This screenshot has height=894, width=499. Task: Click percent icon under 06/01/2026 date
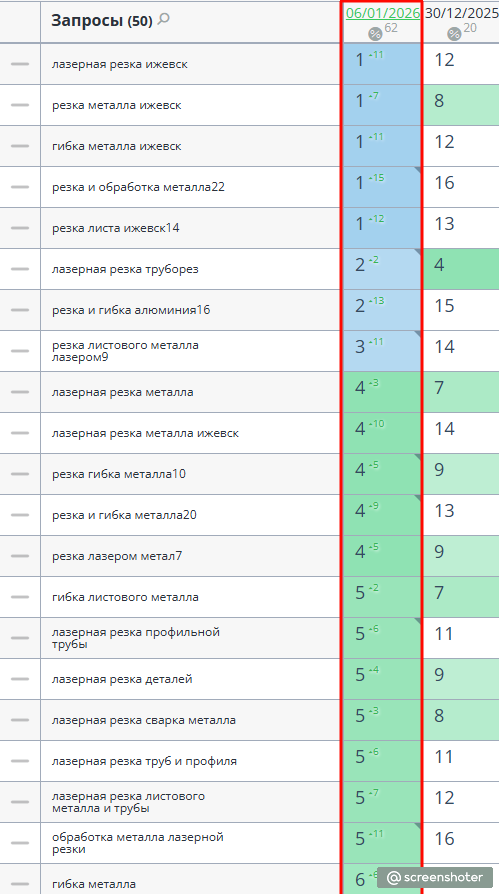[x=375, y=34]
